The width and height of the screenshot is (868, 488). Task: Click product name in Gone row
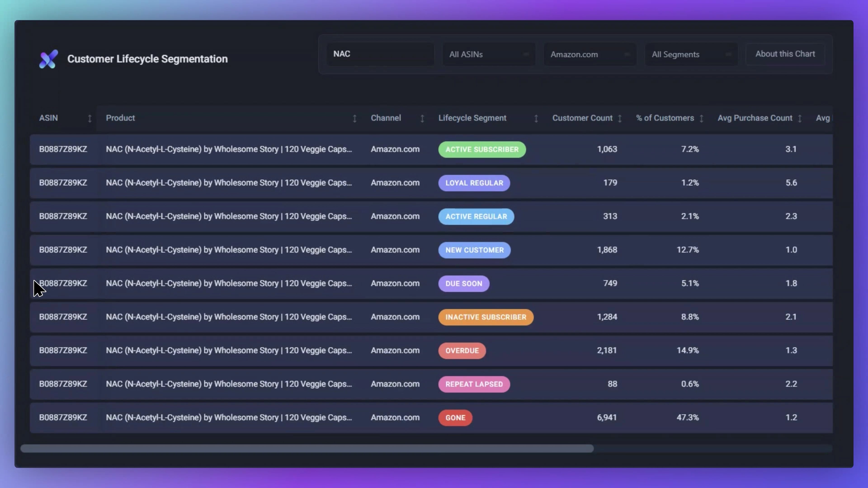pos(229,418)
